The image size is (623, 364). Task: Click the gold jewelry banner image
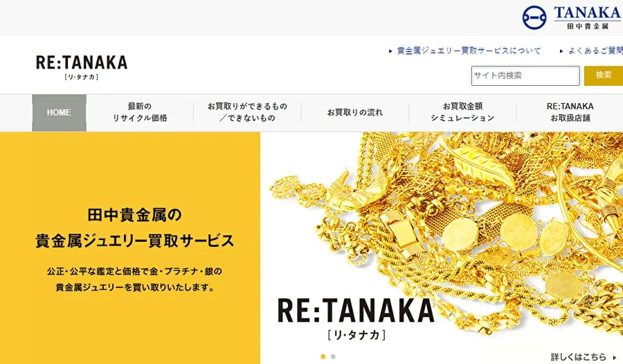tap(442, 248)
